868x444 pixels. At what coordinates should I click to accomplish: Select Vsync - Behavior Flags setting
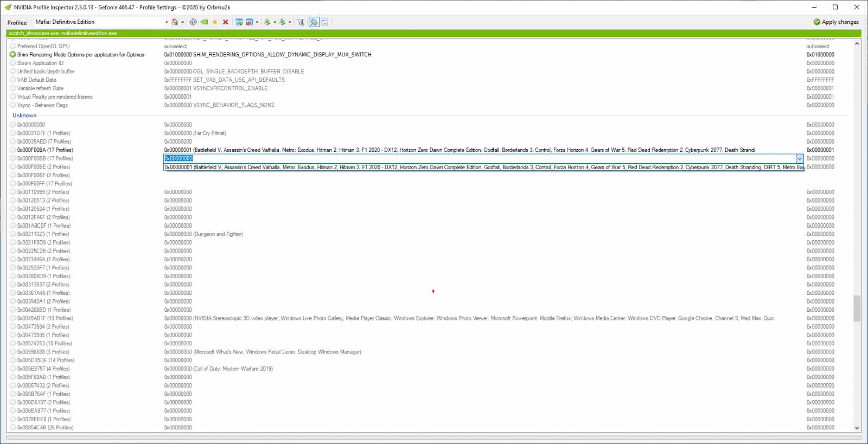point(42,105)
